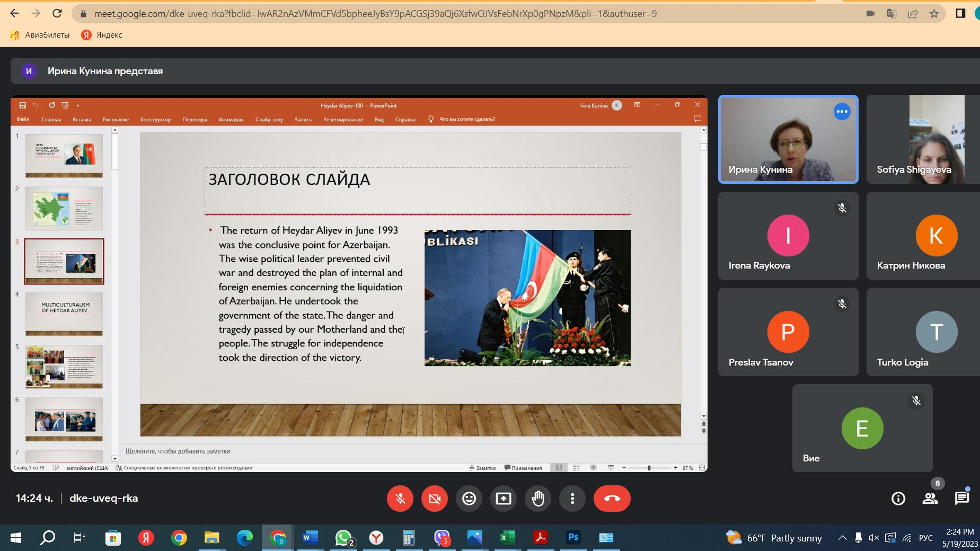Open Word from the taskbar
Screen dimensions: 980x551
[x=310, y=538]
